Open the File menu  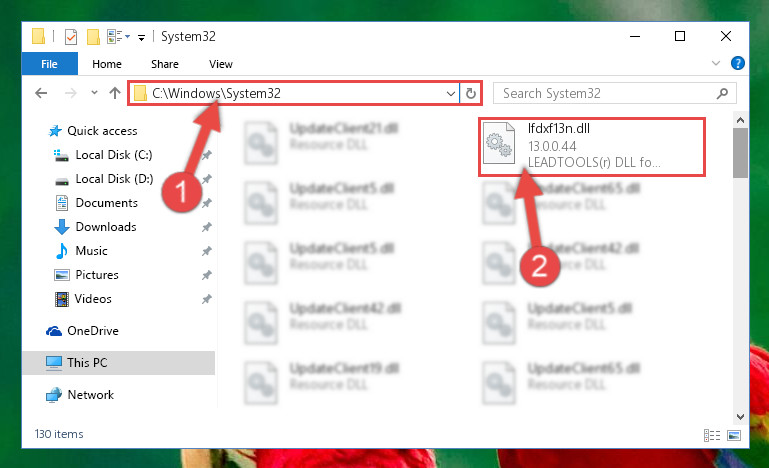[x=50, y=64]
